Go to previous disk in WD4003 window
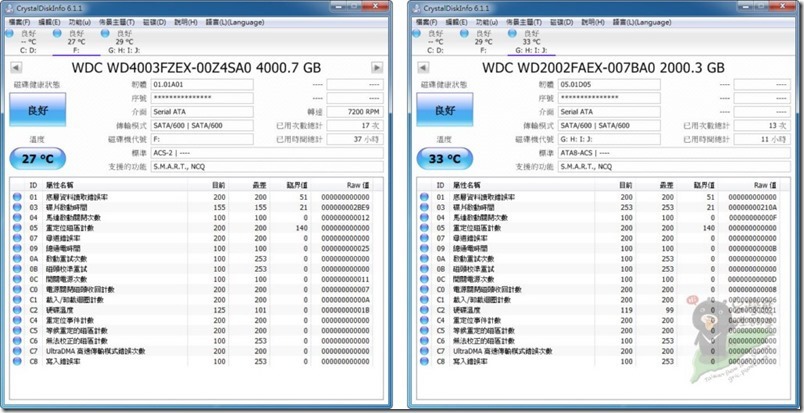Screen dimensions: 804x413 16,67
